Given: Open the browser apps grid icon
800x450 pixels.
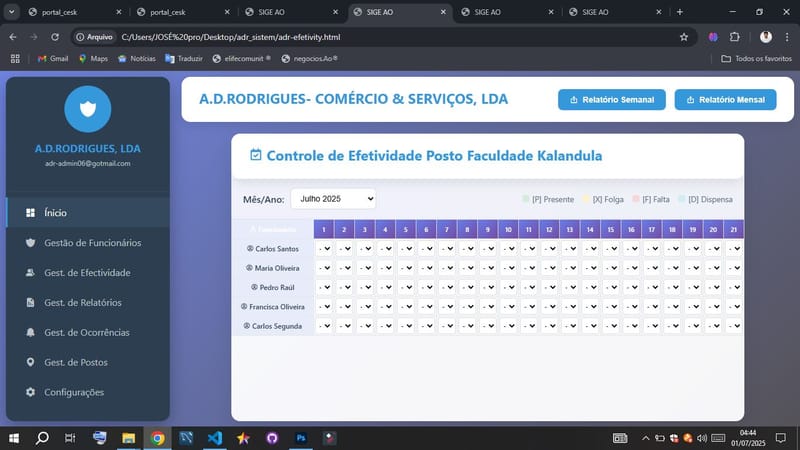Looking at the screenshot, I should [x=15, y=59].
